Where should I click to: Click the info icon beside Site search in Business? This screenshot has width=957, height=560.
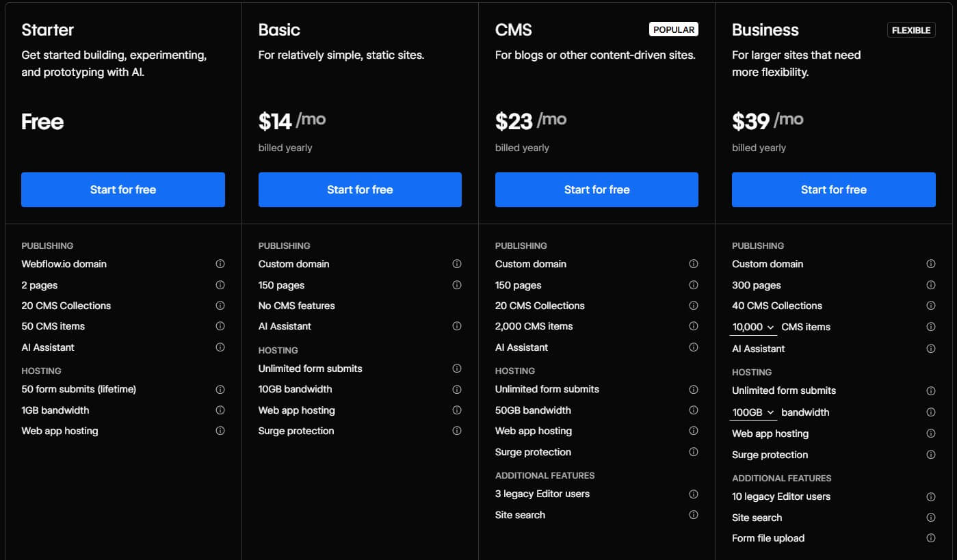click(931, 518)
